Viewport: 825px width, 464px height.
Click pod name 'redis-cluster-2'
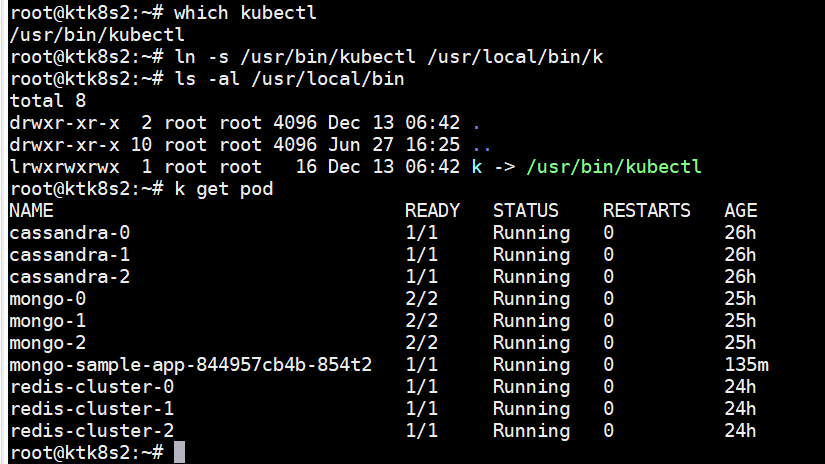(x=92, y=431)
